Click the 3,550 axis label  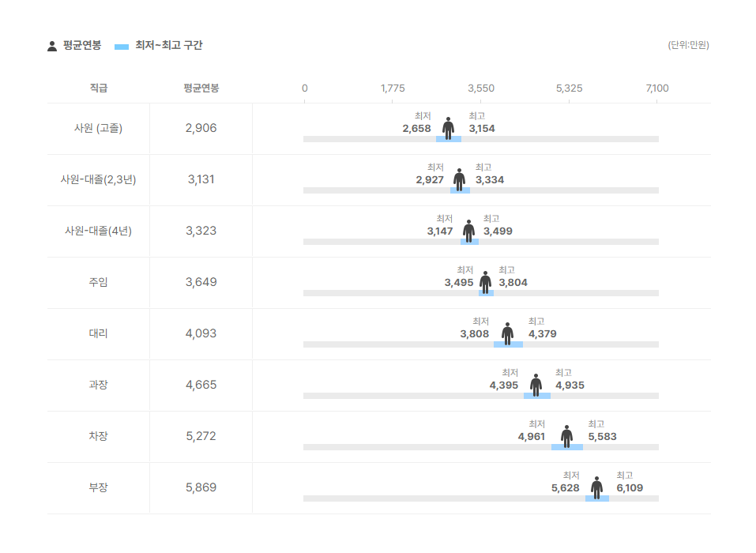[481, 88]
